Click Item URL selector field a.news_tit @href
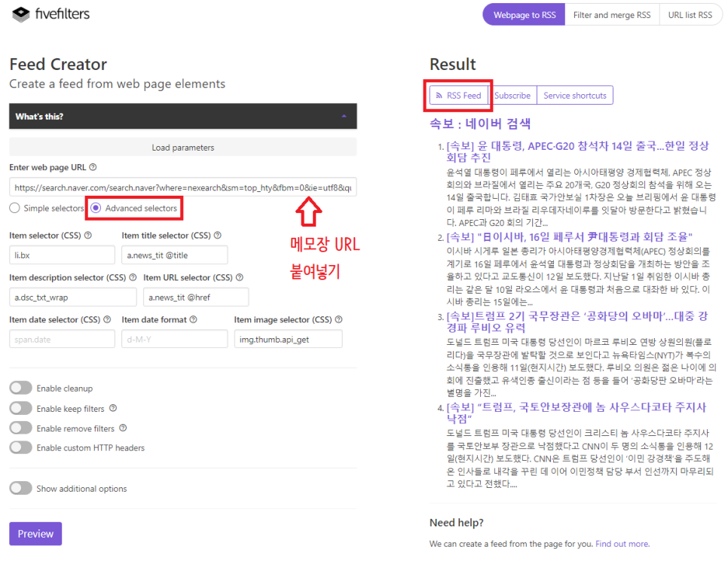The width and height of the screenshot is (728, 561). pos(196,297)
